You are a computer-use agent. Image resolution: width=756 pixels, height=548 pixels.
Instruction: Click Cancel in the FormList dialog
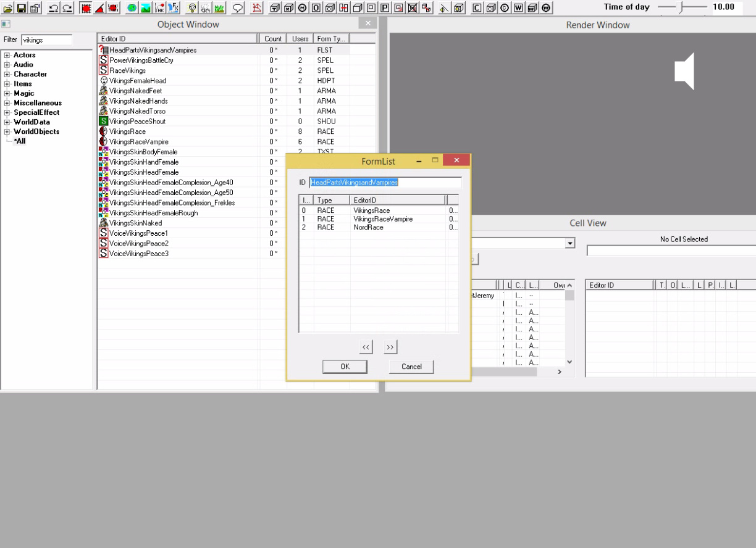[411, 367]
